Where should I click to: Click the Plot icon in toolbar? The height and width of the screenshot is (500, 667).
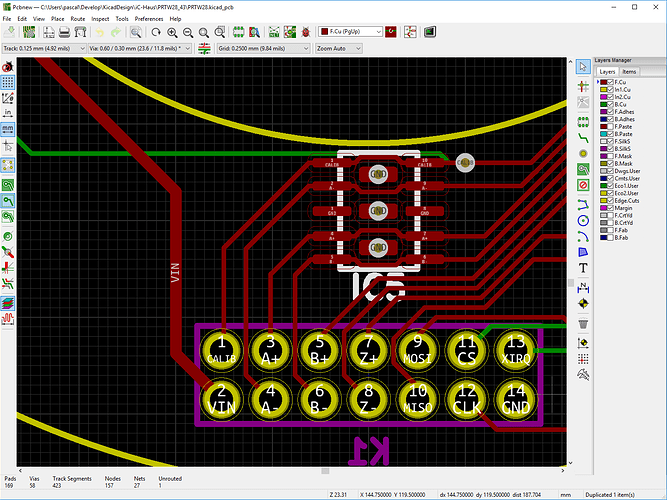80,32
